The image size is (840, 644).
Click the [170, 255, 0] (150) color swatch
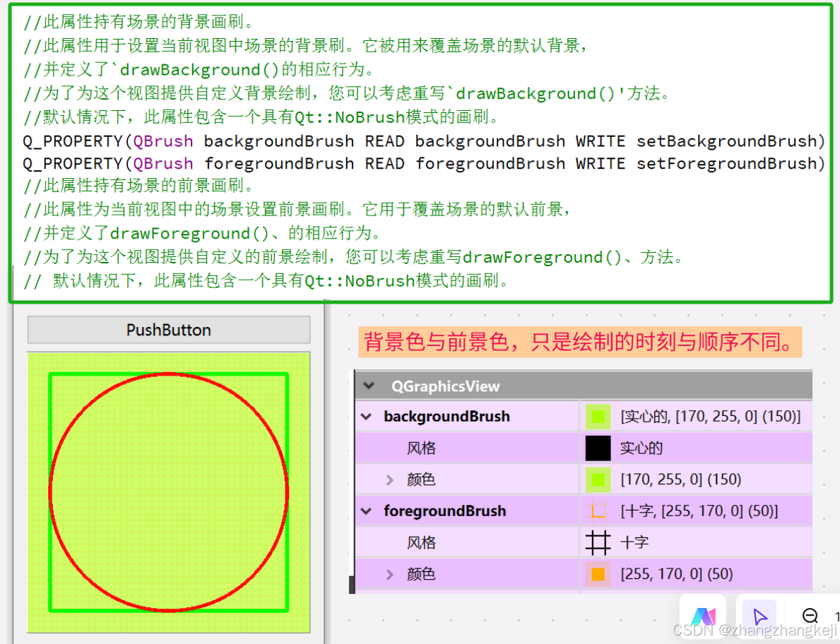pyautogui.click(x=598, y=479)
